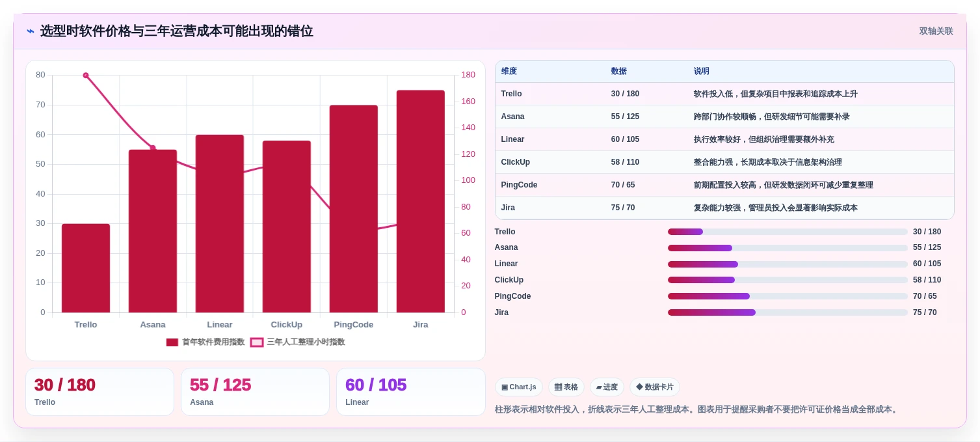Image resolution: width=980 pixels, height=442 pixels.
Task: Click the Jira label on chart x-axis
Action: 421,324
